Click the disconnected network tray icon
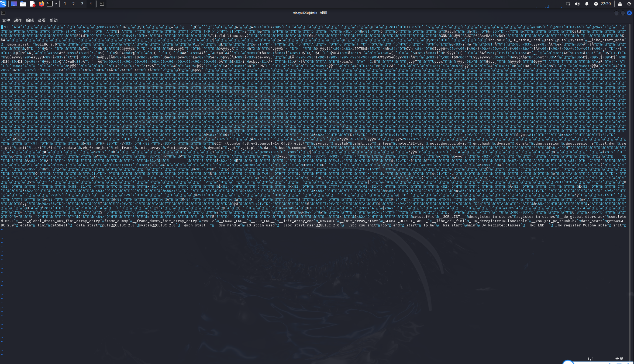 pos(568,4)
